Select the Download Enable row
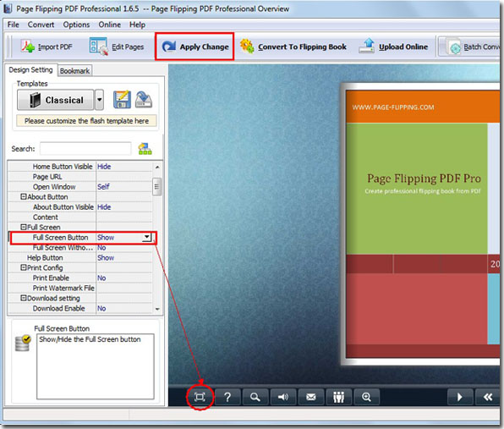Screen dimensions: 504x429 pos(80,308)
